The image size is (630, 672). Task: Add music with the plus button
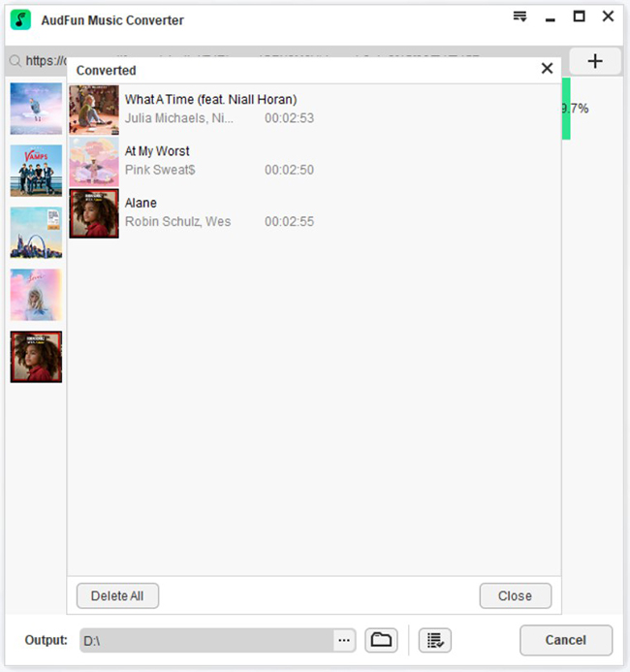click(595, 61)
